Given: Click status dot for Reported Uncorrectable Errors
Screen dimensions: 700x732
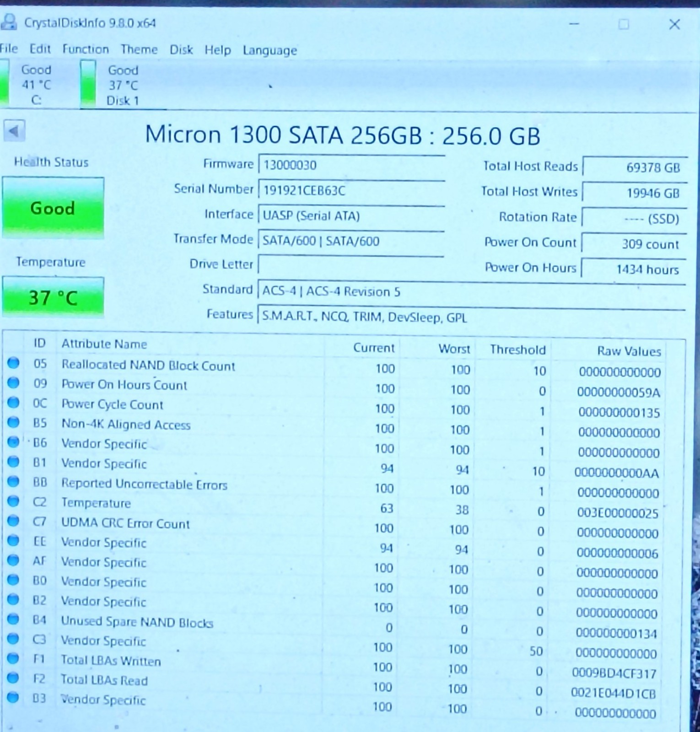Looking at the screenshot, I should (x=13, y=481).
